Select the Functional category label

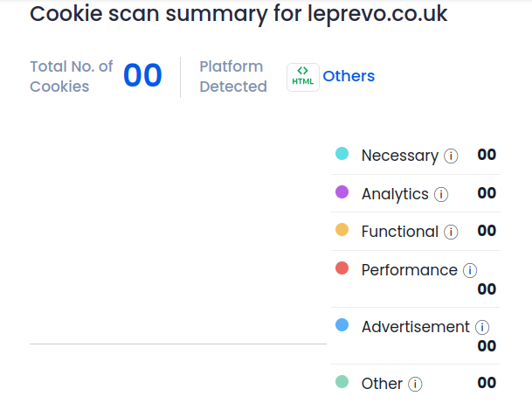click(x=399, y=232)
